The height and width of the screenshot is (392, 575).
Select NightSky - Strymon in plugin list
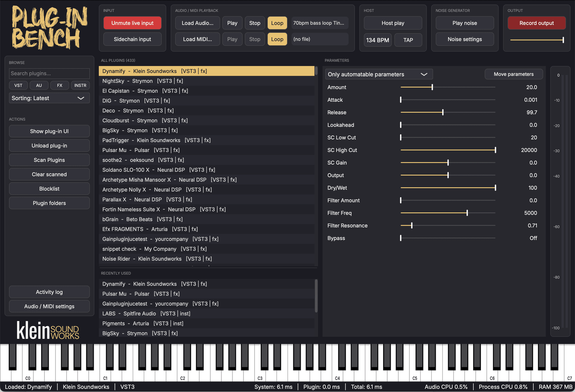(207, 81)
